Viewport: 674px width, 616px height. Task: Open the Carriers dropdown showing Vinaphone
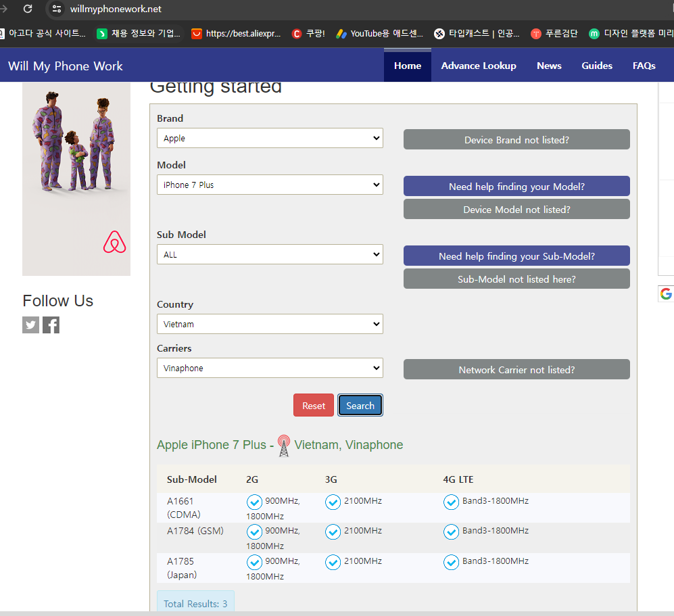click(x=270, y=368)
